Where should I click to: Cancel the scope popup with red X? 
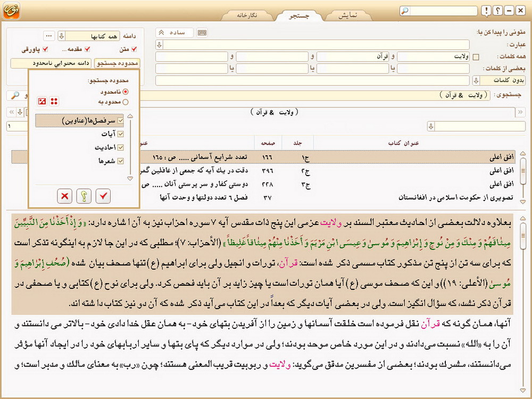pyautogui.click(x=65, y=196)
